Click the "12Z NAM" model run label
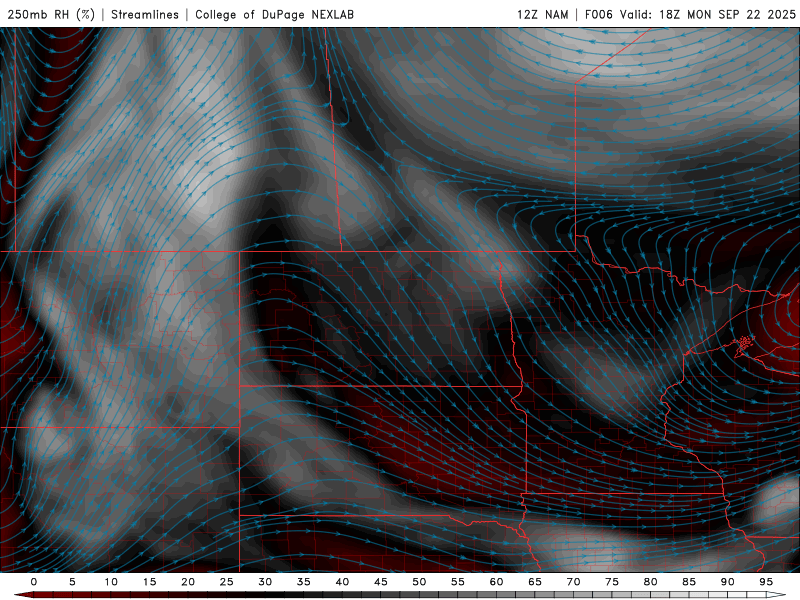800x600 pixels. (x=542, y=14)
